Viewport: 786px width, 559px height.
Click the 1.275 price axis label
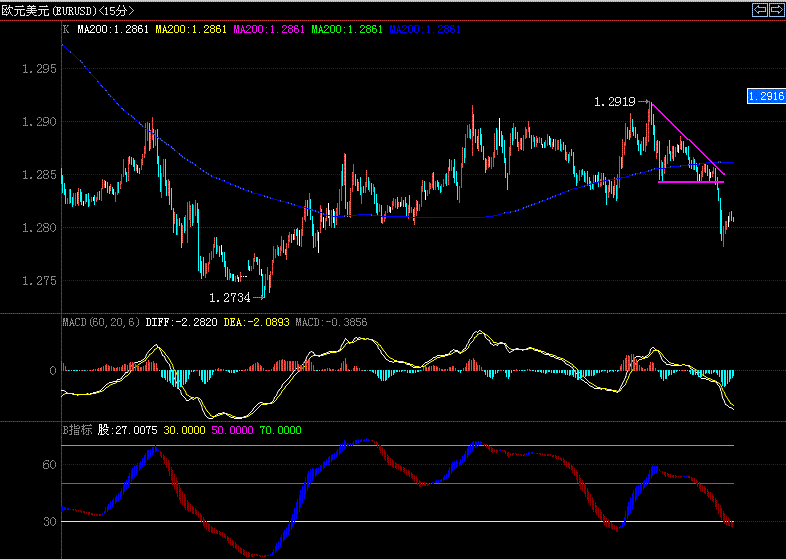click(40, 281)
